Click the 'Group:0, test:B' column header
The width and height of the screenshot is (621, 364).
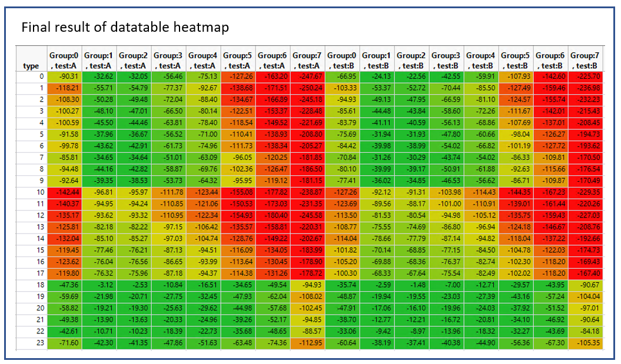click(x=343, y=61)
